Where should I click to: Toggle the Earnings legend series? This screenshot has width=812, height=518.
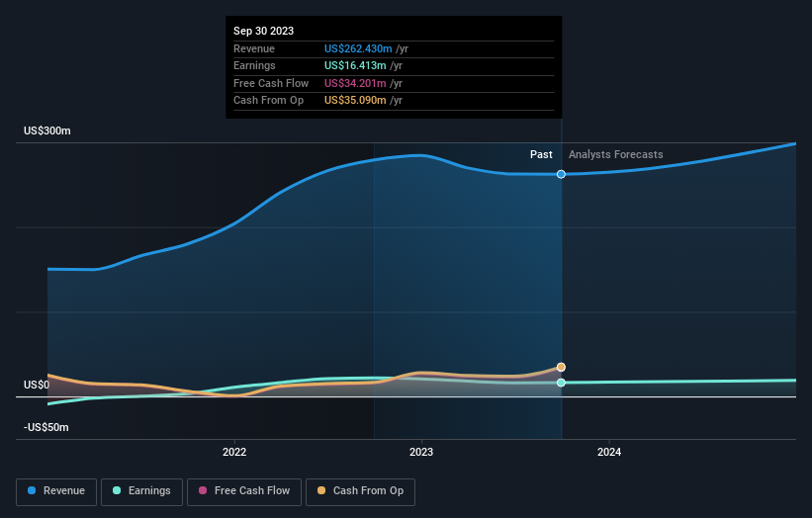click(x=141, y=491)
